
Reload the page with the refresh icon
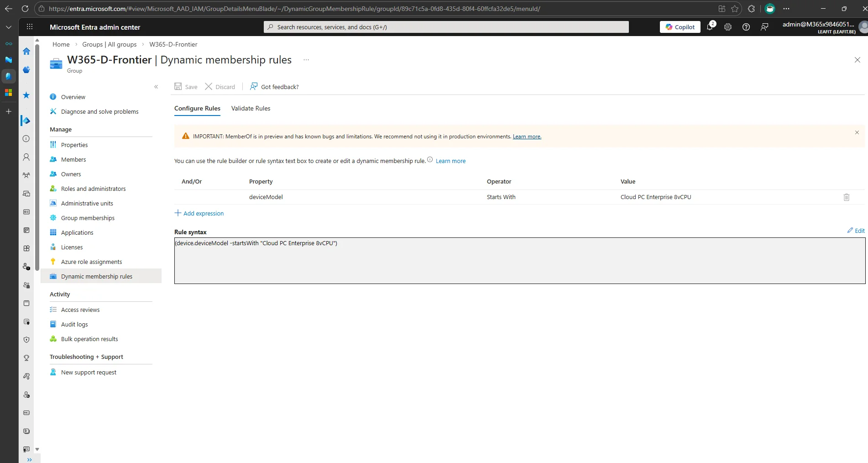[25, 9]
